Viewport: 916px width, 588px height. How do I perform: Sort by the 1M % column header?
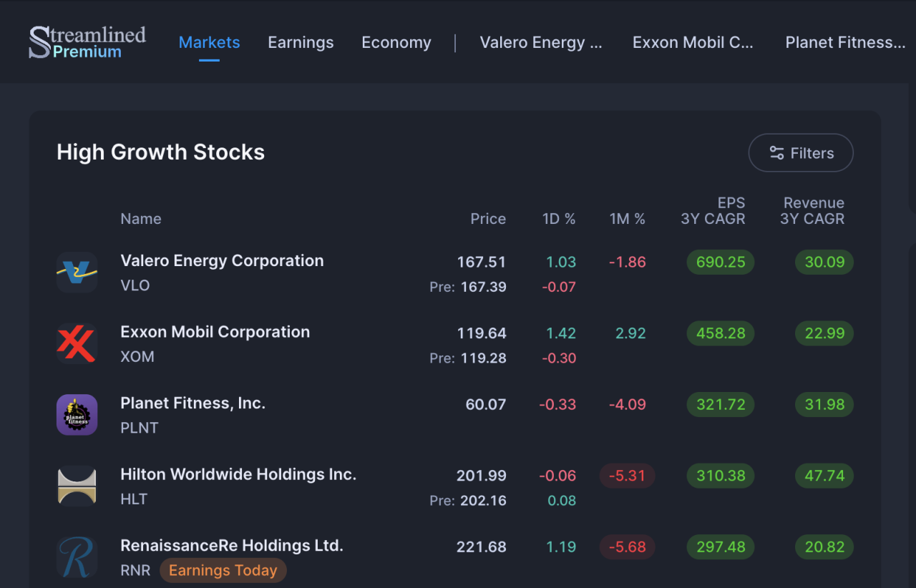click(x=628, y=219)
